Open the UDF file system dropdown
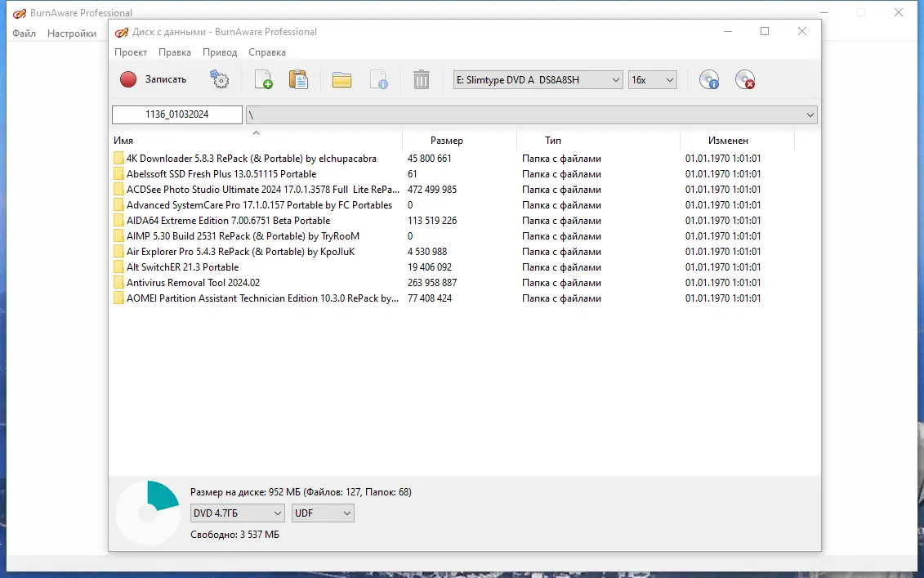 (x=323, y=513)
